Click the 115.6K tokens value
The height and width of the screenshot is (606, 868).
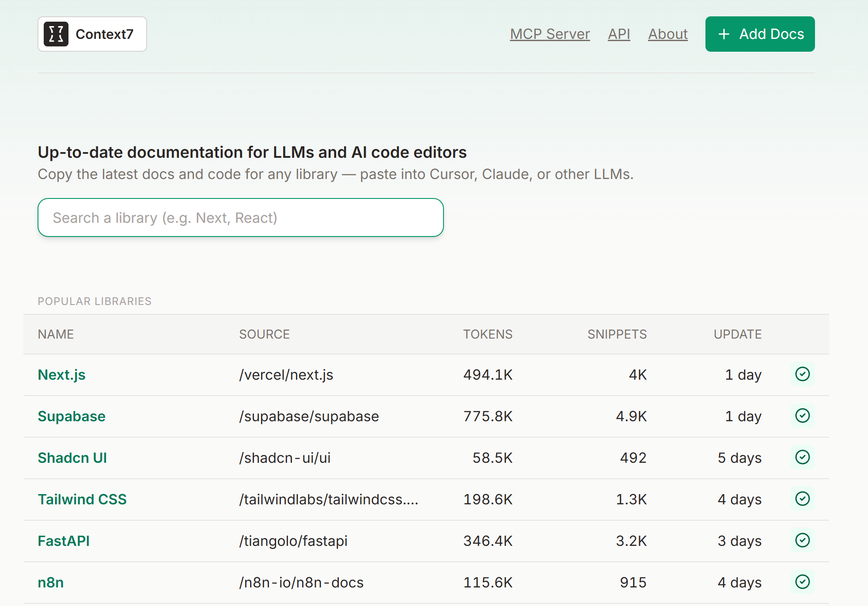(488, 583)
